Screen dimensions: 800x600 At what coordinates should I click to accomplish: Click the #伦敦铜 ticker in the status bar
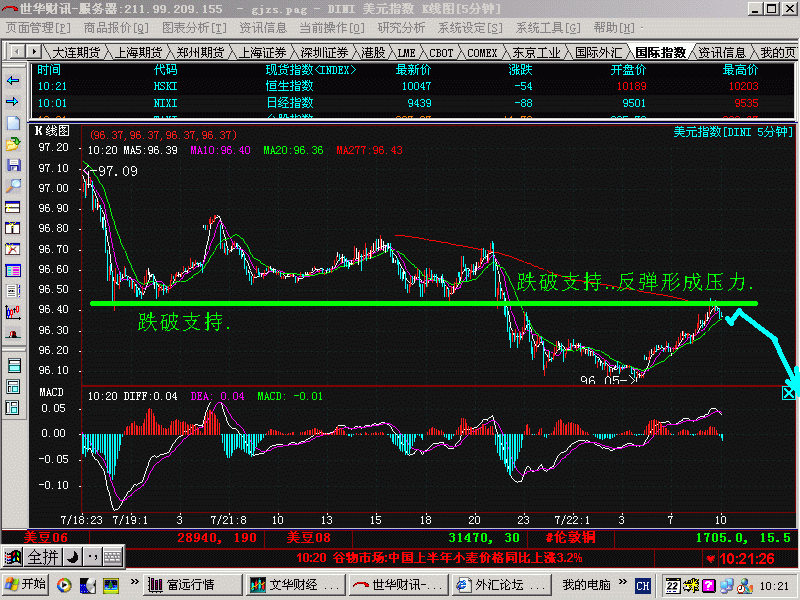click(570, 538)
